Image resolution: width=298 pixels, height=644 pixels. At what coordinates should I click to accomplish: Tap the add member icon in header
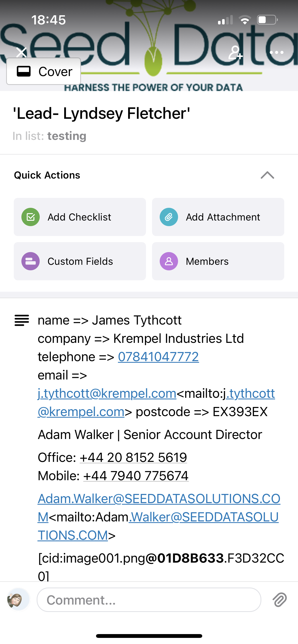click(x=235, y=53)
